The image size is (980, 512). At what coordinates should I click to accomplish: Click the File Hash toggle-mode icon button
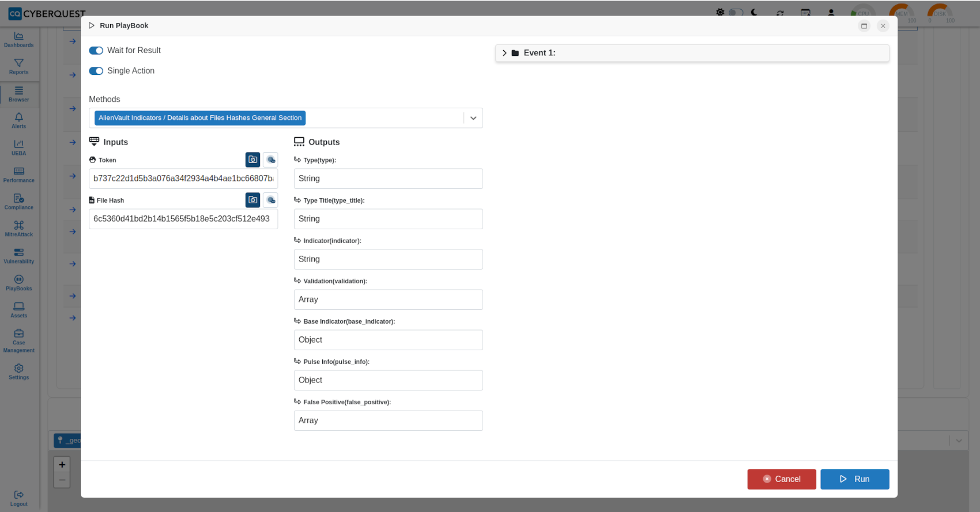(270, 200)
